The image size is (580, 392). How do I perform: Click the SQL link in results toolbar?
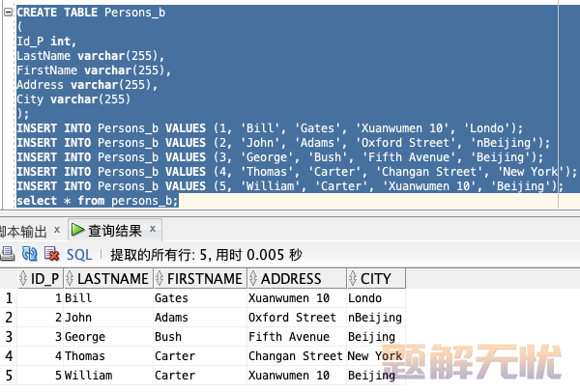79,255
